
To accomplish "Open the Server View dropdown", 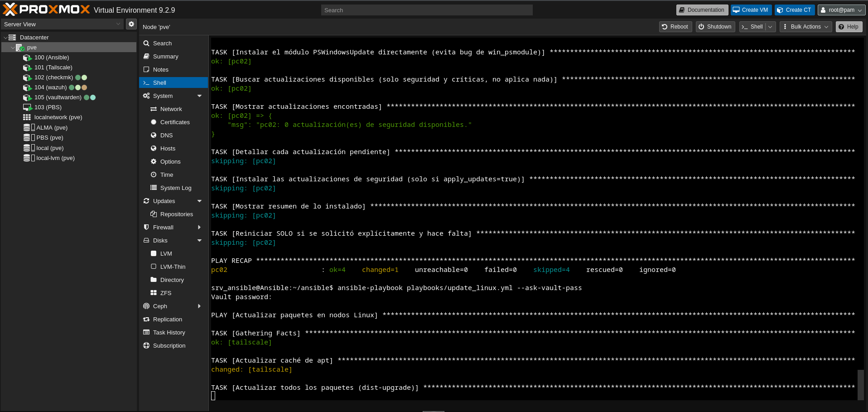I will 118,24.
